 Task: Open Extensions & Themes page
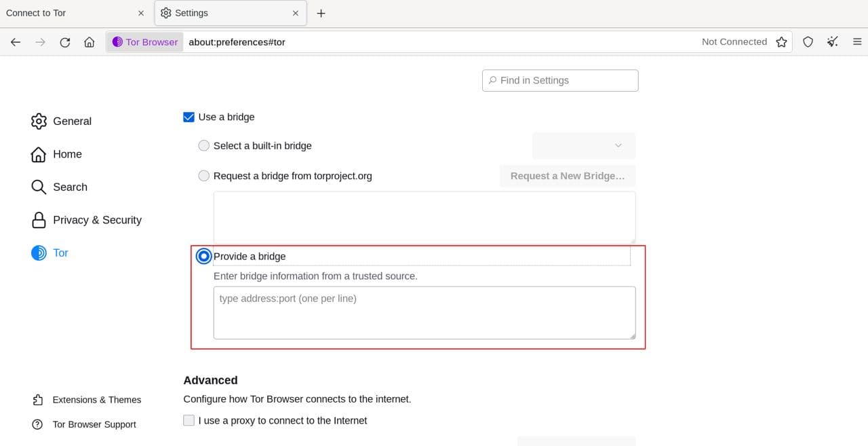(x=96, y=400)
